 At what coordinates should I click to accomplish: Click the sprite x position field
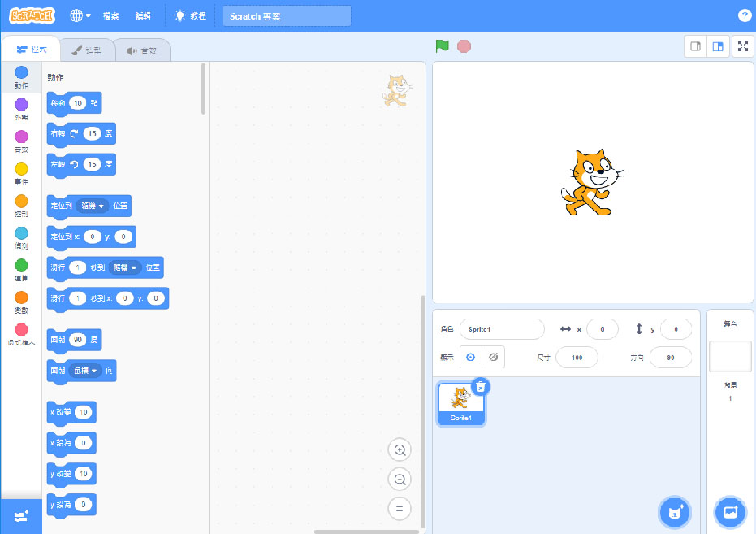click(x=603, y=329)
